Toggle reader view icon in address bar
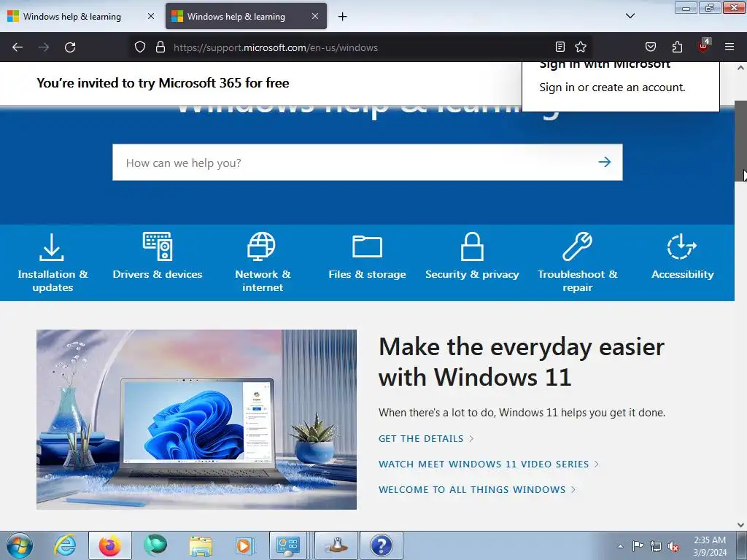The image size is (747, 560). pyautogui.click(x=560, y=47)
